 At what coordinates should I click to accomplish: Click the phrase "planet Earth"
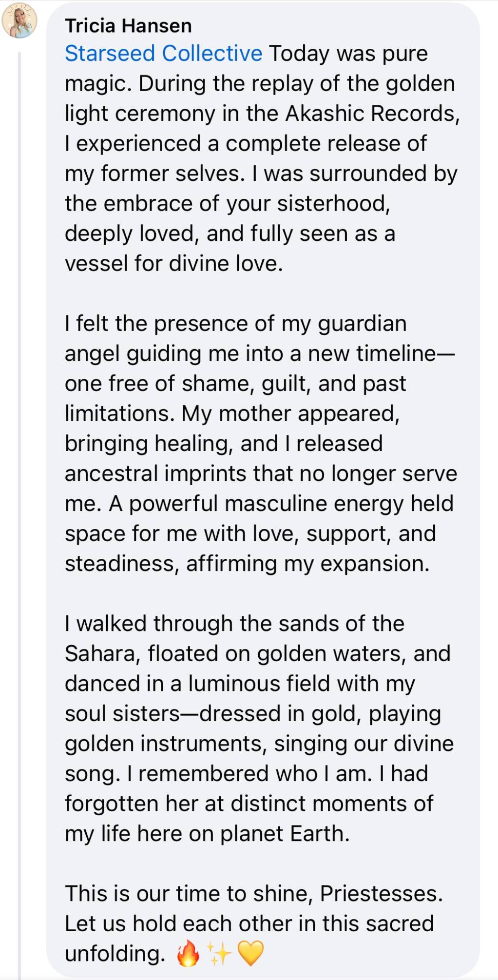coord(285,834)
